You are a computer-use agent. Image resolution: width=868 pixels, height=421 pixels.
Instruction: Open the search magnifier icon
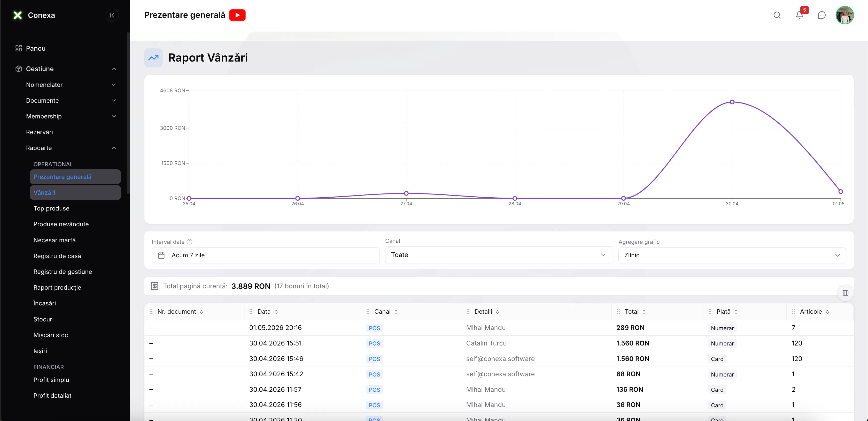tap(777, 15)
